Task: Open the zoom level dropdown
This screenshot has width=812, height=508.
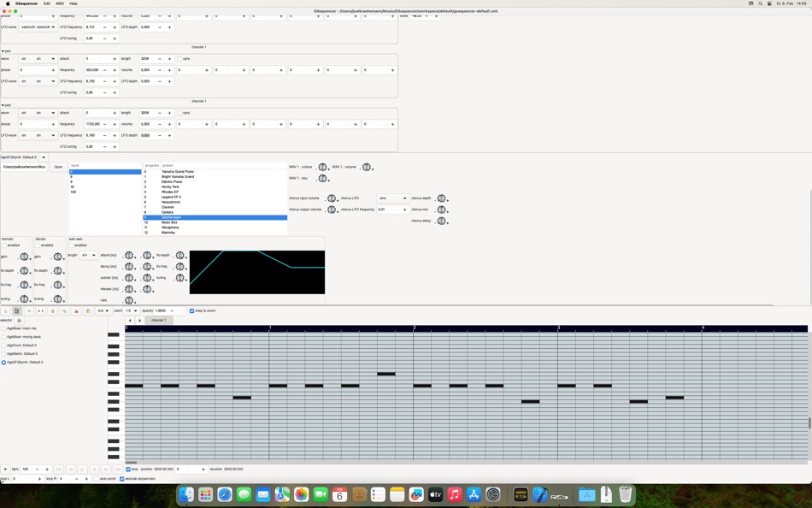Action: [134, 310]
